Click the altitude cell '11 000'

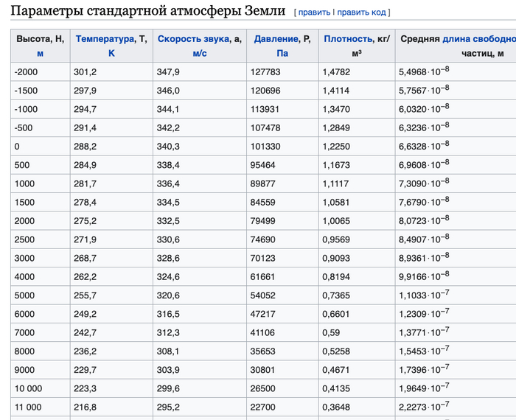[x=28, y=407]
